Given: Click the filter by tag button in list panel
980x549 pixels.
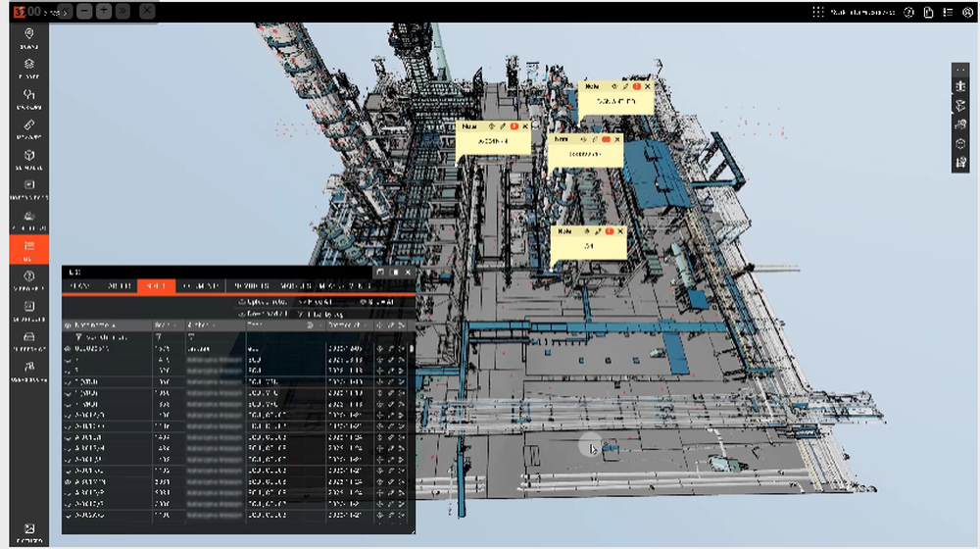Looking at the screenshot, I should click(x=320, y=314).
